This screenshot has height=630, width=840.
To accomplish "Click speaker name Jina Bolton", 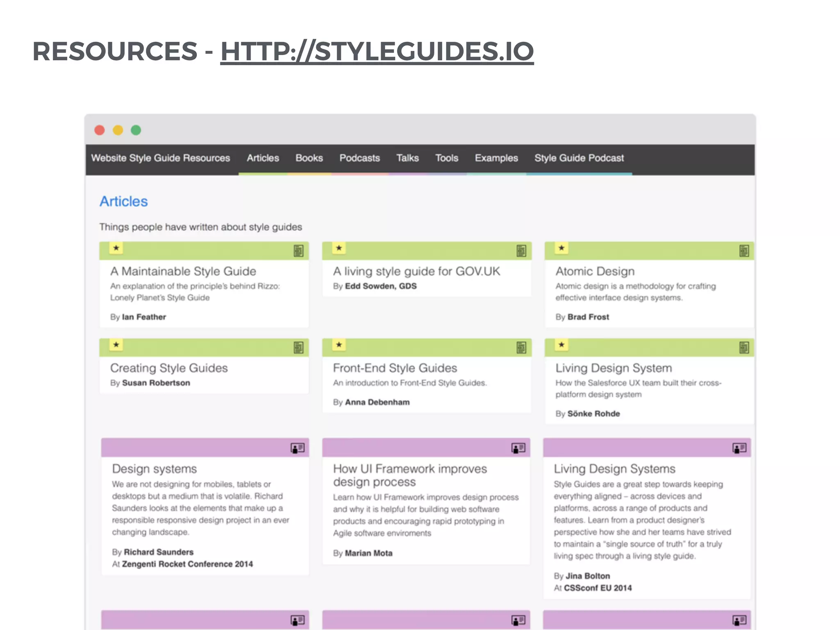I will click(587, 576).
